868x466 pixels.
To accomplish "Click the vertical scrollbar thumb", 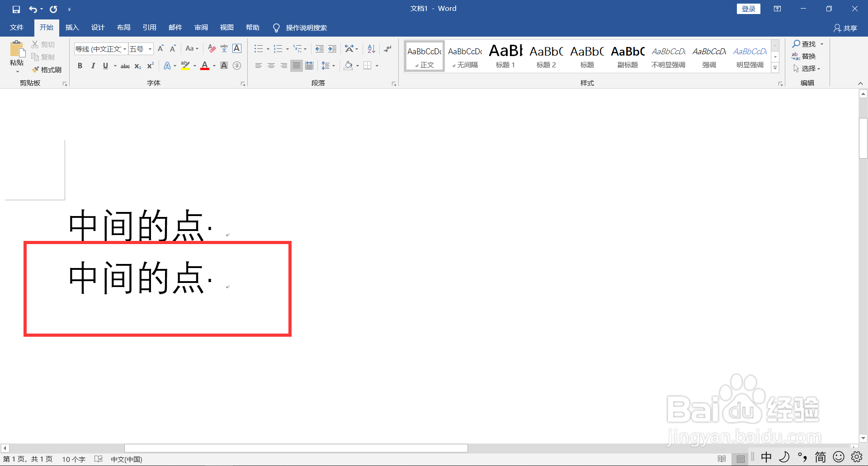I will [863, 138].
